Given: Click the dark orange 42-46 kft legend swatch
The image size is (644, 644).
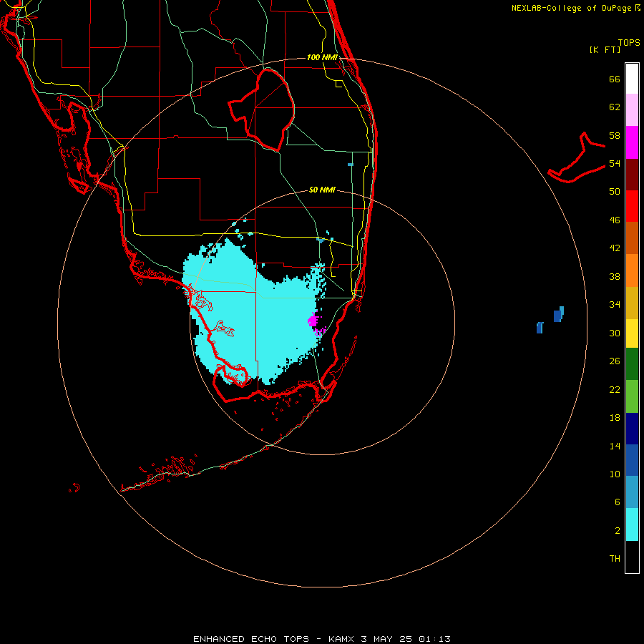Looking at the screenshot, I should (x=632, y=238).
